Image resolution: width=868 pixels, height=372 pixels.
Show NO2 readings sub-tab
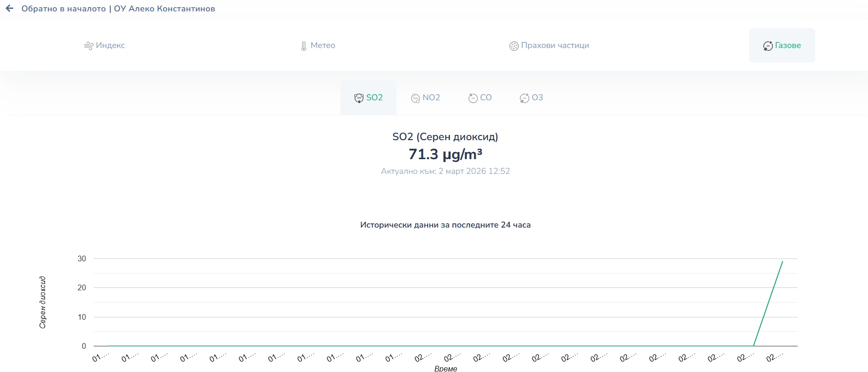click(431, 97)
